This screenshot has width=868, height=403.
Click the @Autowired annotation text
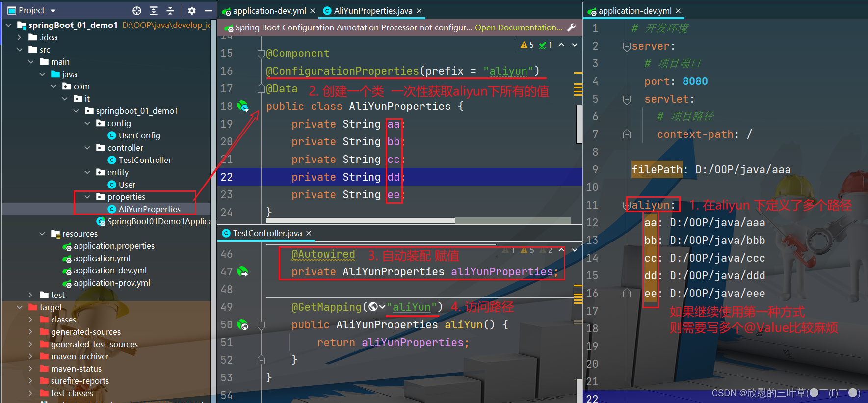(x=323, y=254)
